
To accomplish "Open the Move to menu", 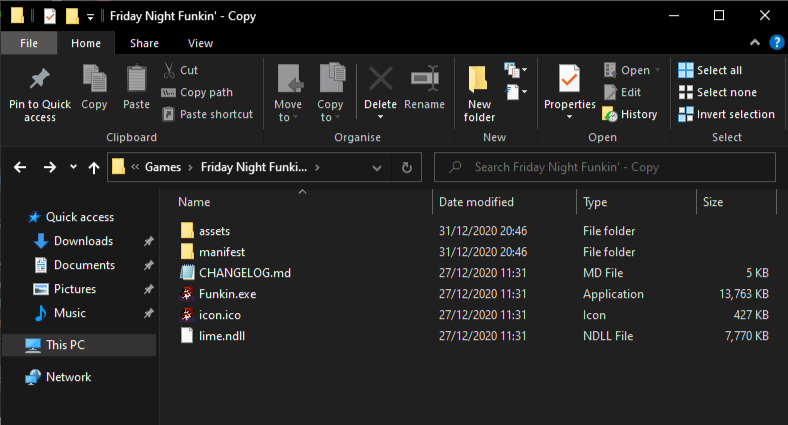I will pyautogui.click(x=288, y=93).
